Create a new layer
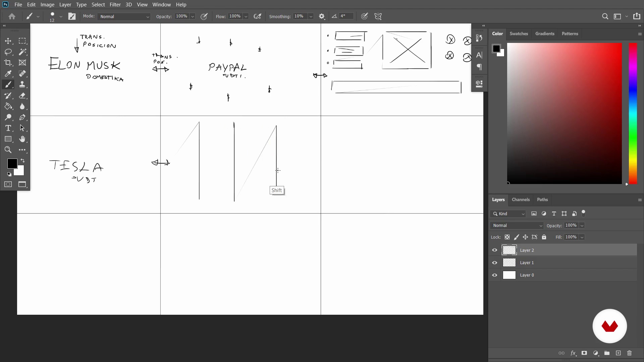 point(618,353)
